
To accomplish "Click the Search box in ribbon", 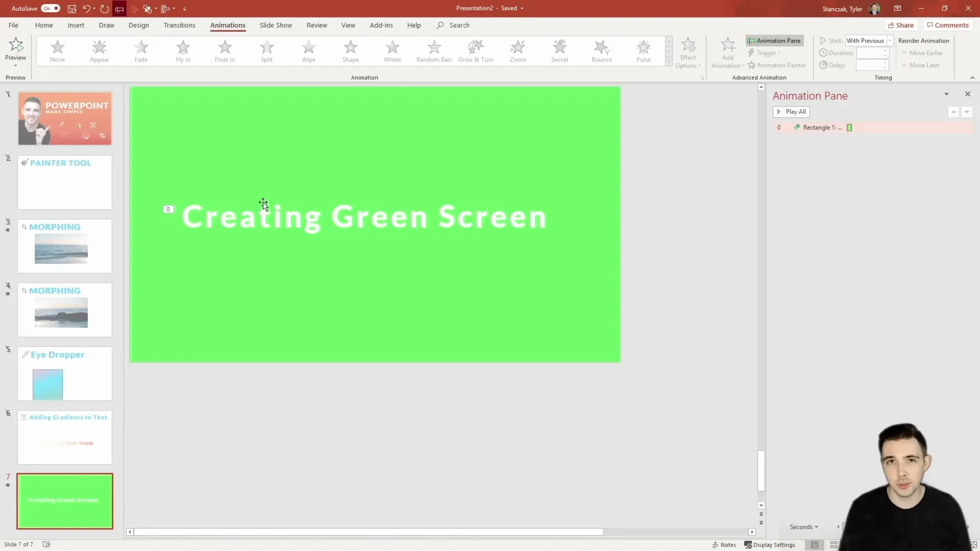I will click(x=453, y=25).
